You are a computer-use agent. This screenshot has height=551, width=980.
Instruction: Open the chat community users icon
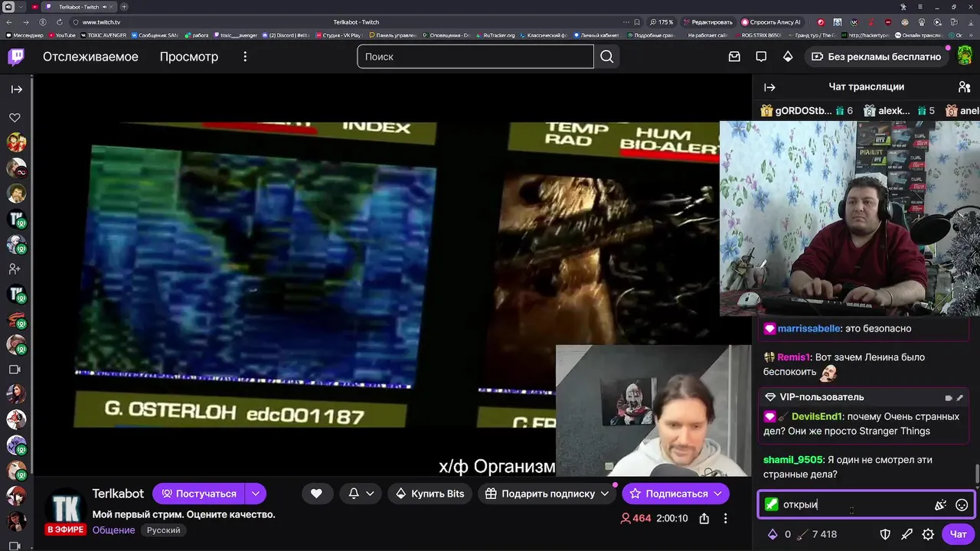coord(964,87)
